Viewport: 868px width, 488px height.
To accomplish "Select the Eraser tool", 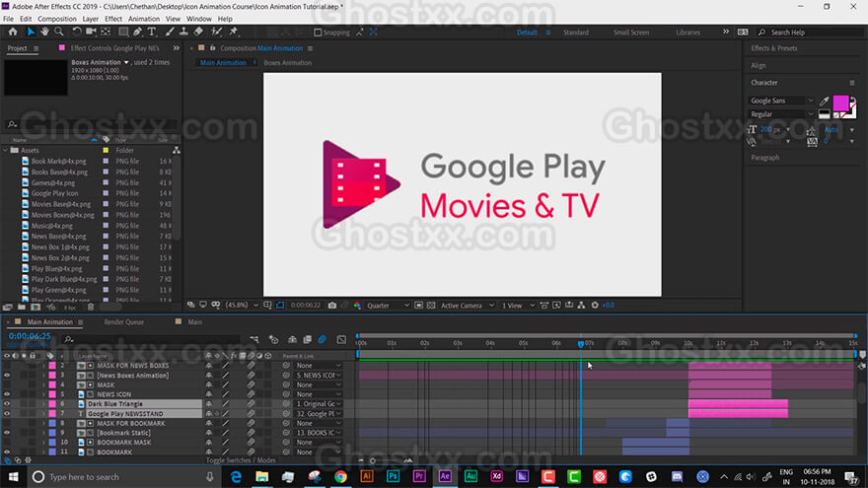I will pos(198,33).
